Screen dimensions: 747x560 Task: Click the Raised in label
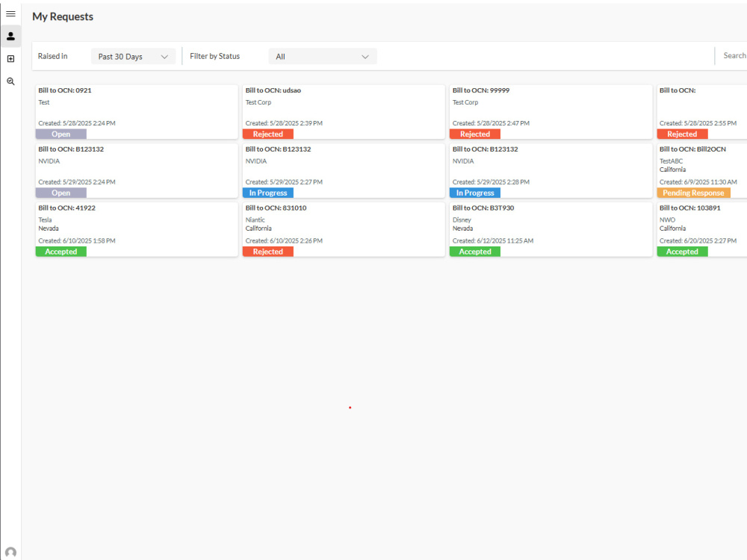[x=52, y=56]
